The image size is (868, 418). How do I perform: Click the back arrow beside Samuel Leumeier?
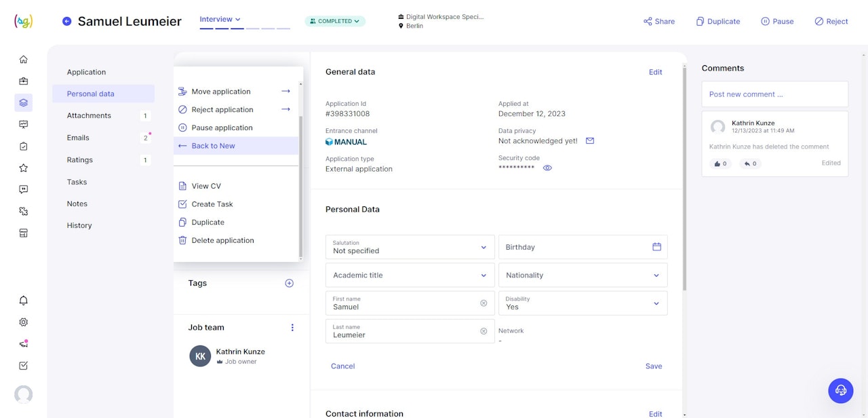[x=66, y=21]
